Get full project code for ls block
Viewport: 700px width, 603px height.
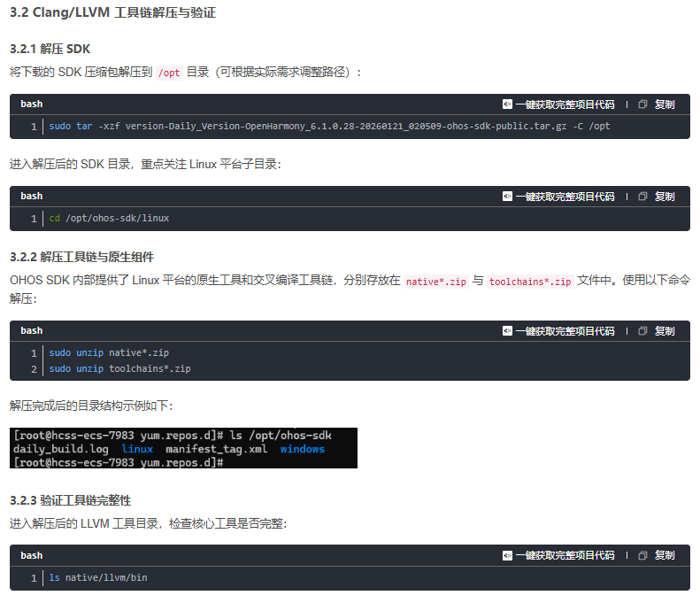tap(565, 555)
